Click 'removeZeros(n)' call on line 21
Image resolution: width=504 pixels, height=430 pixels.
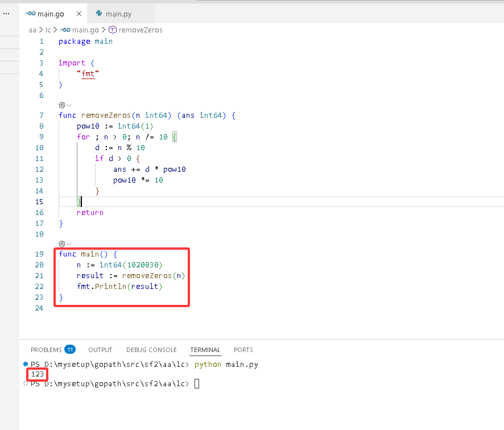pyautogui.click(x=154, y=276)
